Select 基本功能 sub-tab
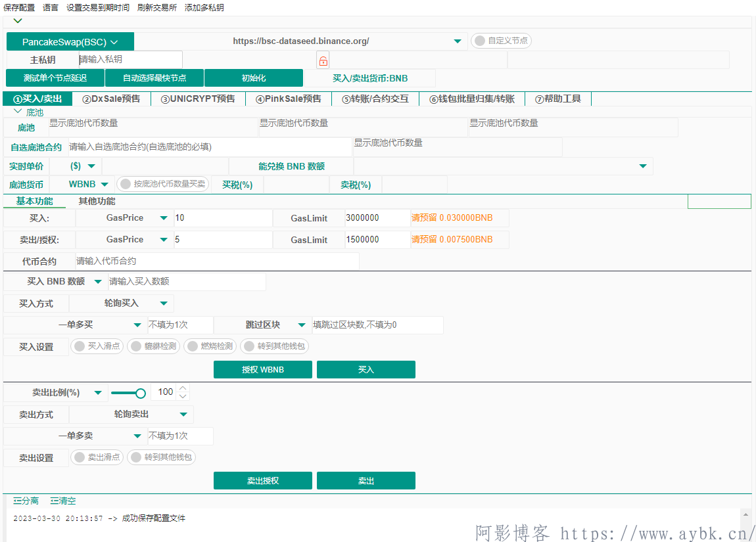Viewport: 756px width, 542px height. pyautogui.click(x=34, y=202)
